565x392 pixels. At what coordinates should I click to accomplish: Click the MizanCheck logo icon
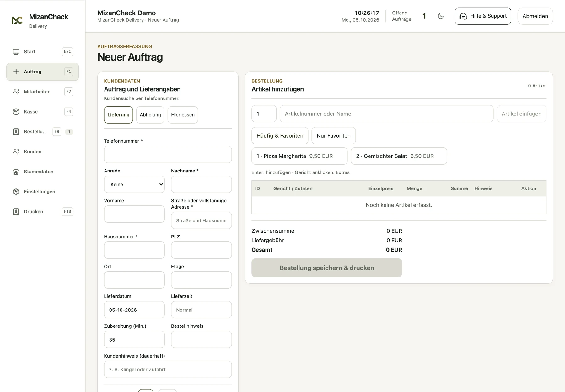(x=17, y=20)
